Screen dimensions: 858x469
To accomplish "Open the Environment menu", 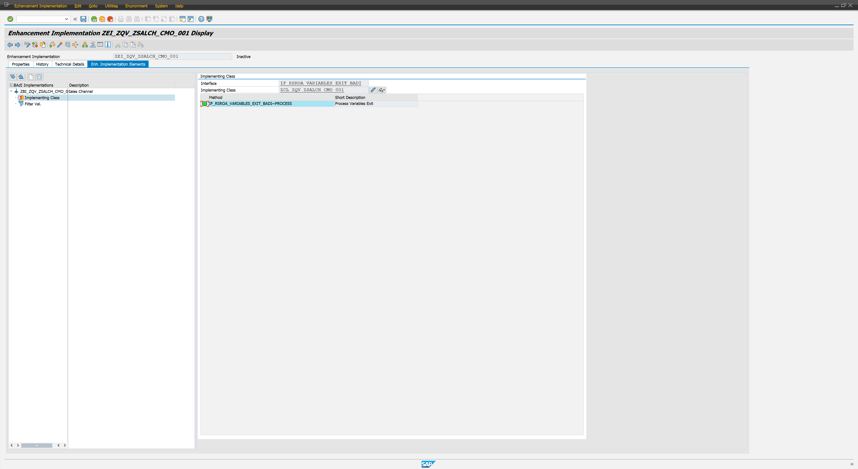I will (x=136, y=6).
